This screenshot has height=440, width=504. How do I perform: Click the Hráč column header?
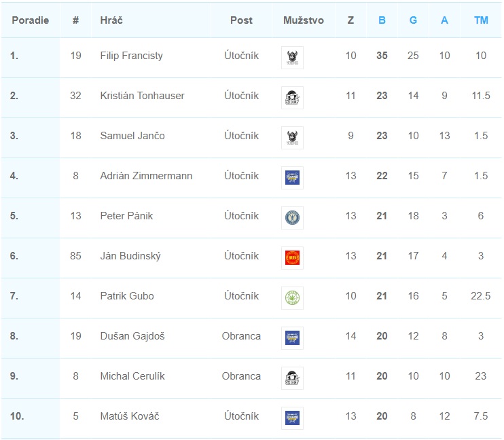pyautogui.click(x=111, y=20)
